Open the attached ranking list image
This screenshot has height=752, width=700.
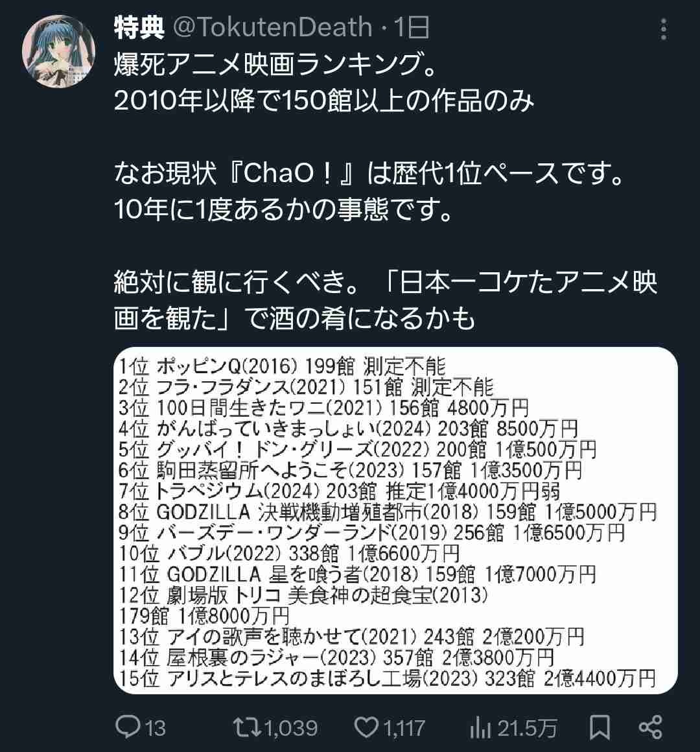tap(395, 521)
